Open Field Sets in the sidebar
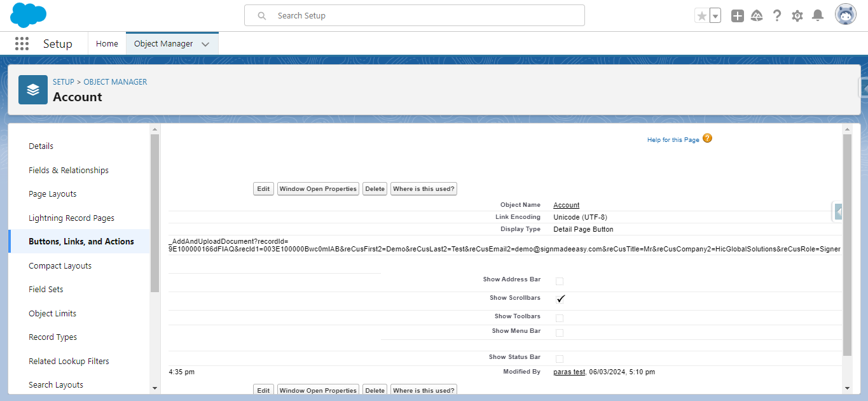This screenshot has width=868, height=401. pos(46,290)
